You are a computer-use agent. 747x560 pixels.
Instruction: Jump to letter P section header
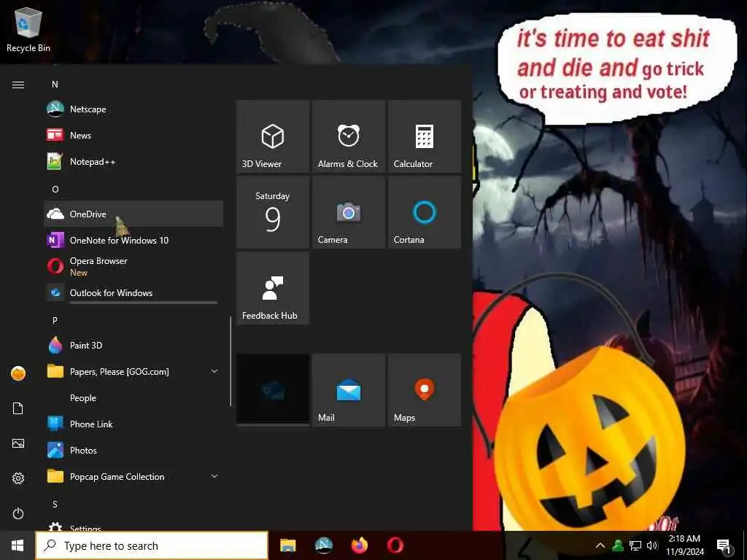click(x=55, y=320)
